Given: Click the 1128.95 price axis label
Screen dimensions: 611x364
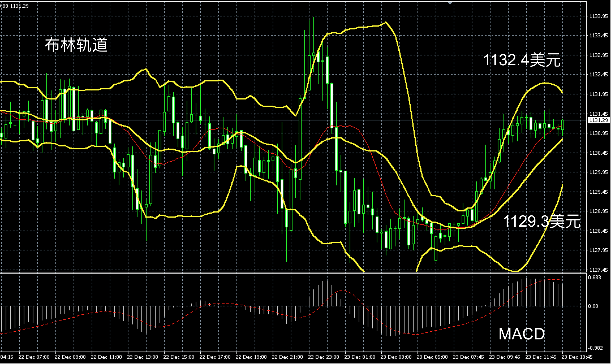Looking at the screenshot, I should (598, 211).
